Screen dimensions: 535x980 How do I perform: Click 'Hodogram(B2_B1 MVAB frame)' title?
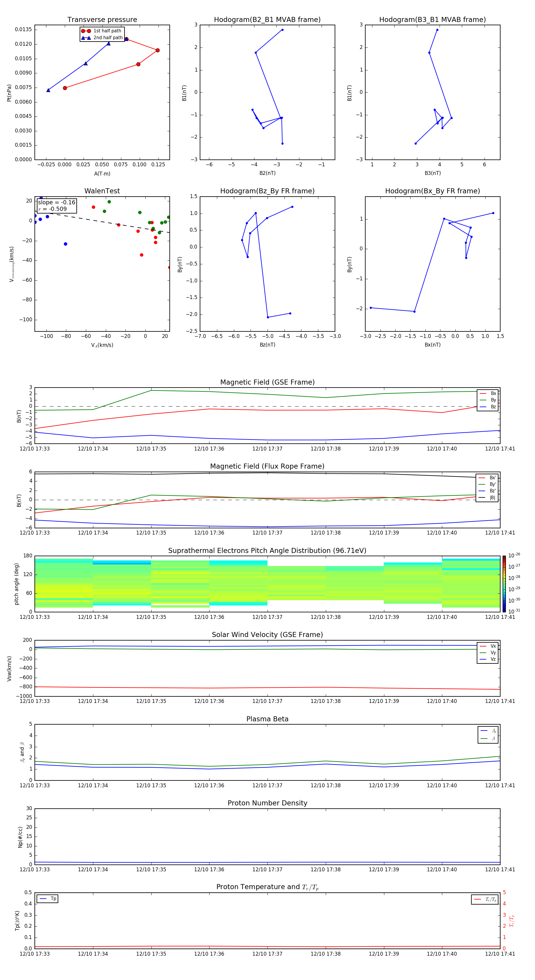click(x=267, y=20)
